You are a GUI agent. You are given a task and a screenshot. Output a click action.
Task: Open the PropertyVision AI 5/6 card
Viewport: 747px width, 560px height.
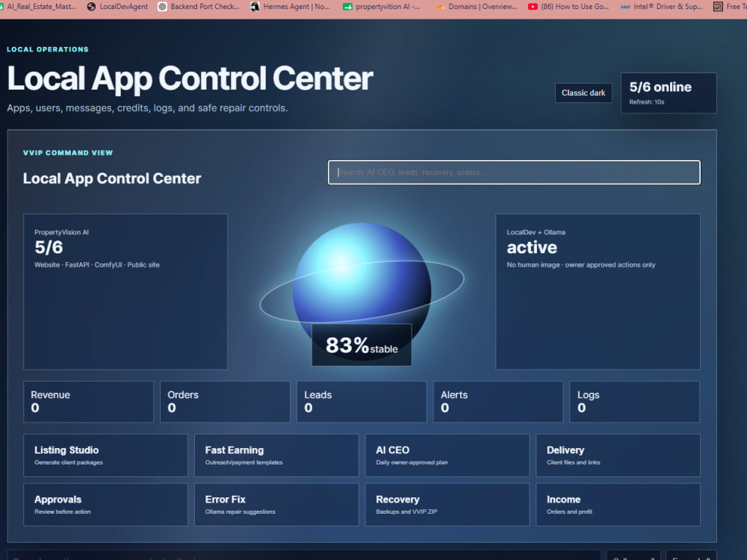click(125, 291)
